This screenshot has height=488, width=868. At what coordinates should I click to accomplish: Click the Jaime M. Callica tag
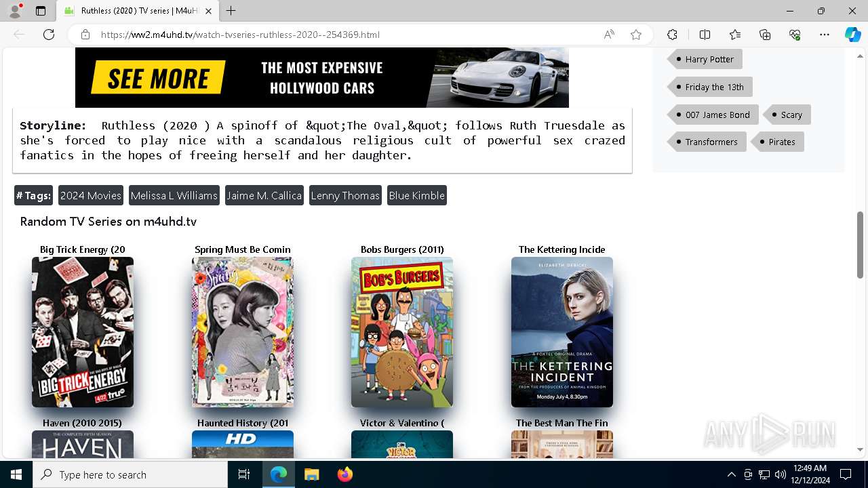(x=264, y=195)
